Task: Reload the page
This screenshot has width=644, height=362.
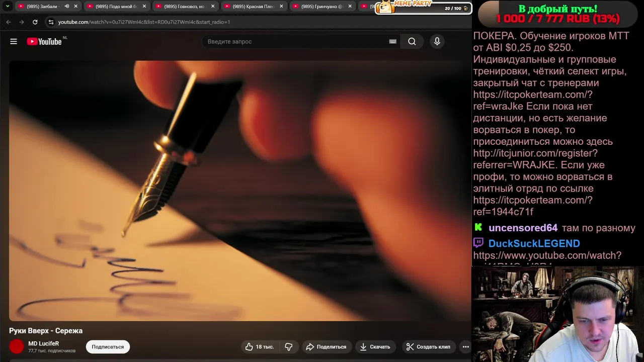Action: 35,22
